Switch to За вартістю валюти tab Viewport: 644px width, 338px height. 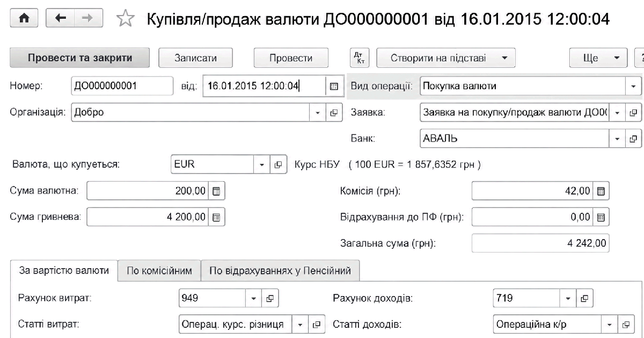tap(64, 271)
